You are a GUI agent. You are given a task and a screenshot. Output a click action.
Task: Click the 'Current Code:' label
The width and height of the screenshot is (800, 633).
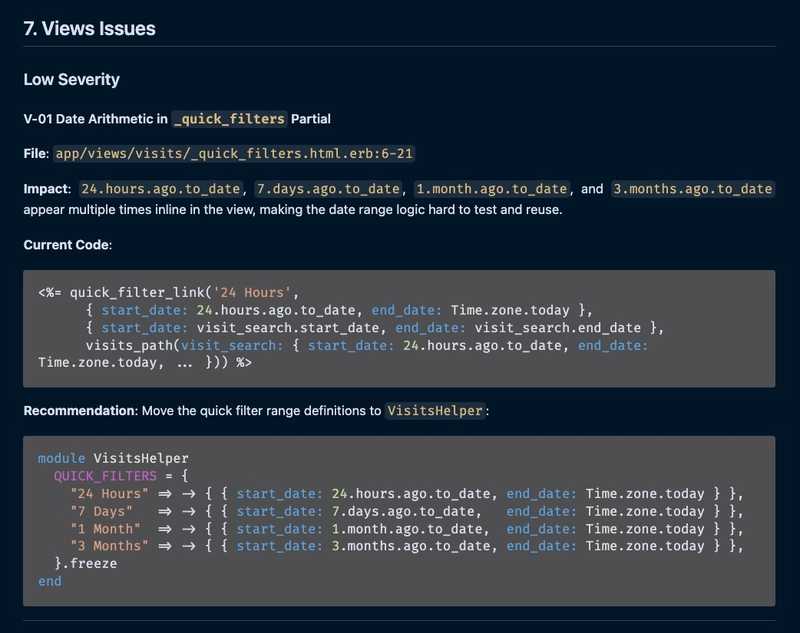67,245
